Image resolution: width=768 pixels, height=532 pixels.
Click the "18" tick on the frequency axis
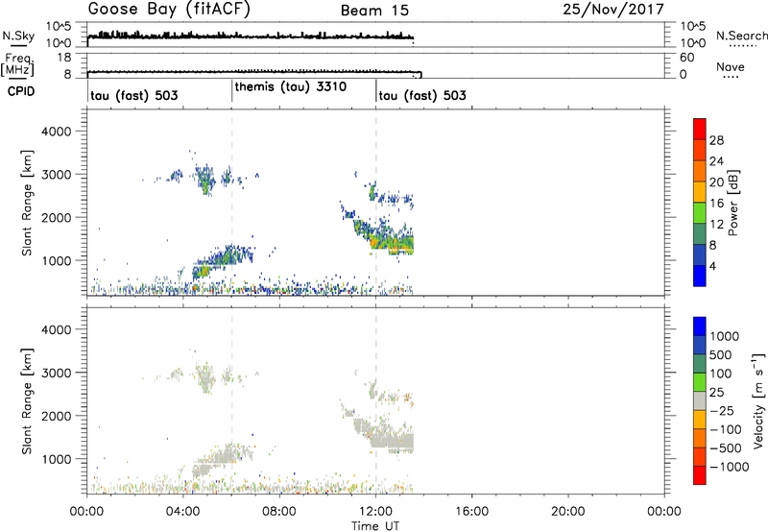coord(64,58)
